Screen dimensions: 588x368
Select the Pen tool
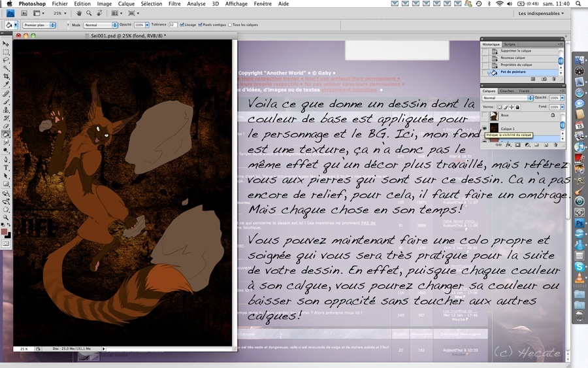(6, 159)
